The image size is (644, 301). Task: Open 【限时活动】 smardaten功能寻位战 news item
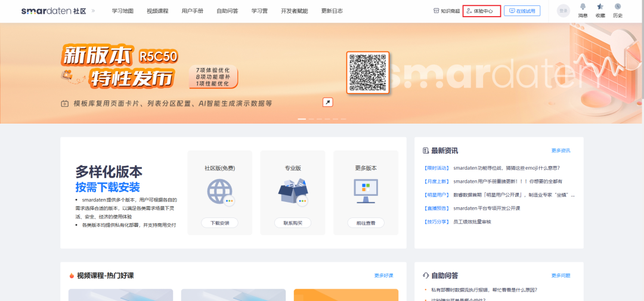click(491, 168)
